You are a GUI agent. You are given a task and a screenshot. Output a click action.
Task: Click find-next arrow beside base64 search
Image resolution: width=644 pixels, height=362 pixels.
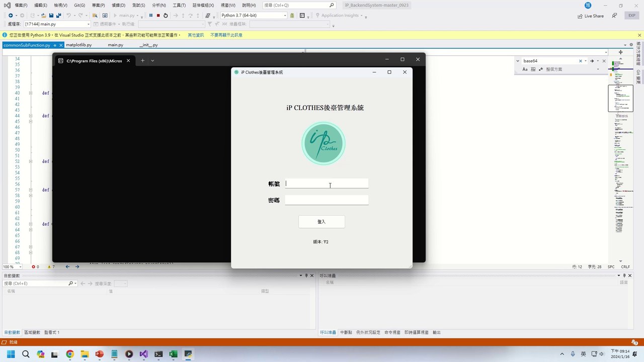click(592, 61)
